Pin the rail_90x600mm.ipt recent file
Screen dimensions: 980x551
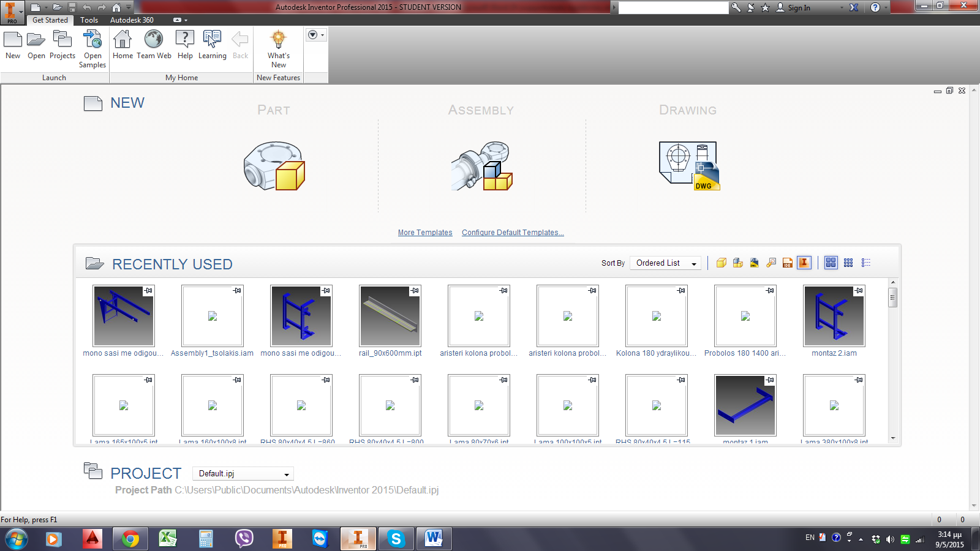(415, 290)
